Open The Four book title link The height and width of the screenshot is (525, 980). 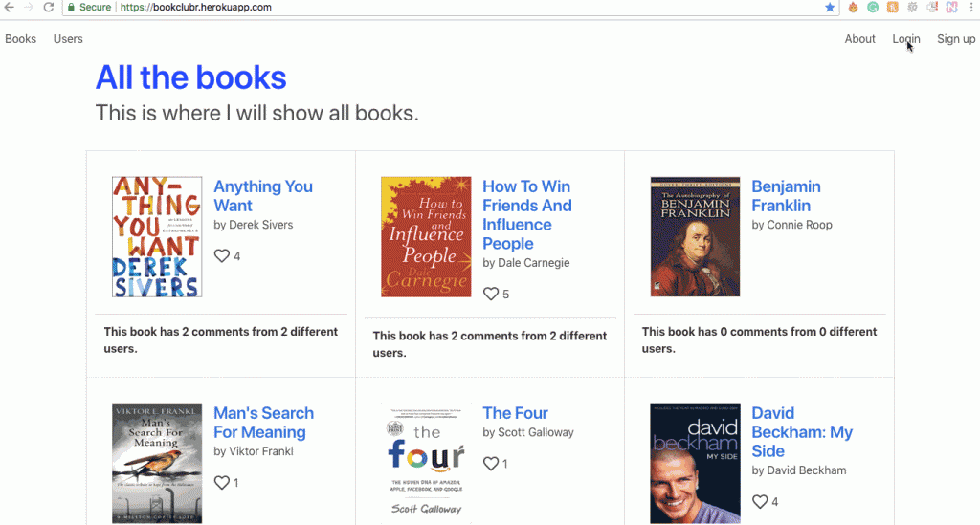point(515,413)
